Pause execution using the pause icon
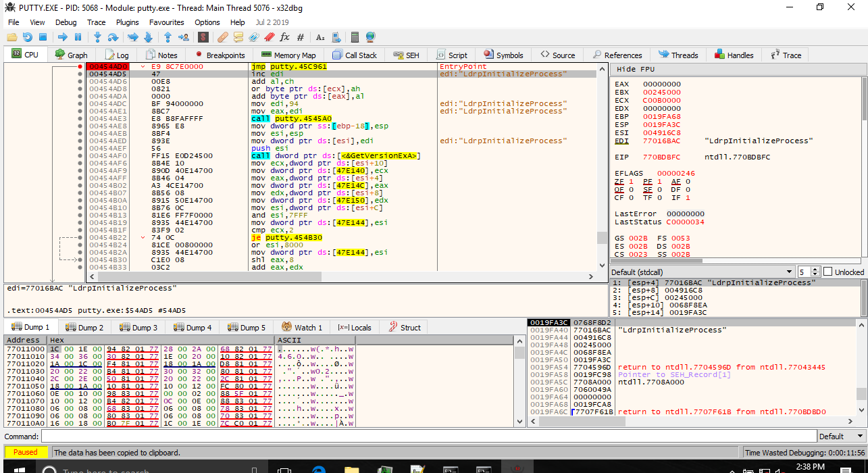Screen dimensions: 868x473 [78, 37]
